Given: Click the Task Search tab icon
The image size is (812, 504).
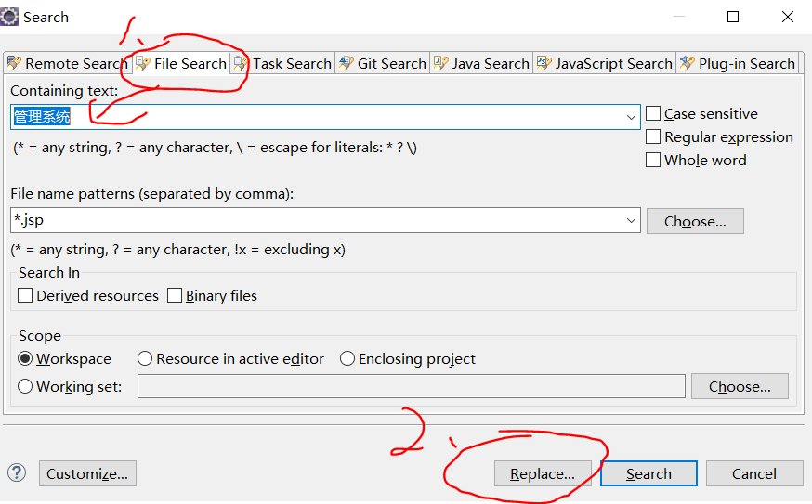Looking at the screenshot, I should coord(242,63).
